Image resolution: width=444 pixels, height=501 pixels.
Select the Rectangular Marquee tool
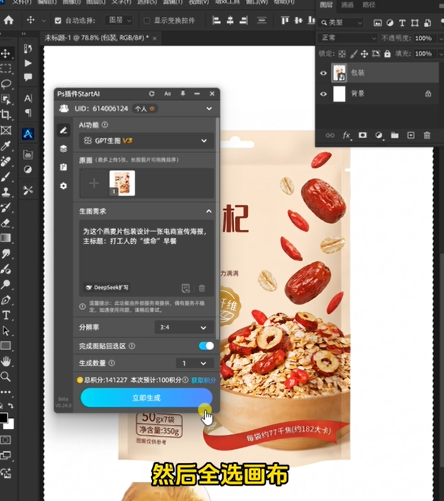[5, 69]
